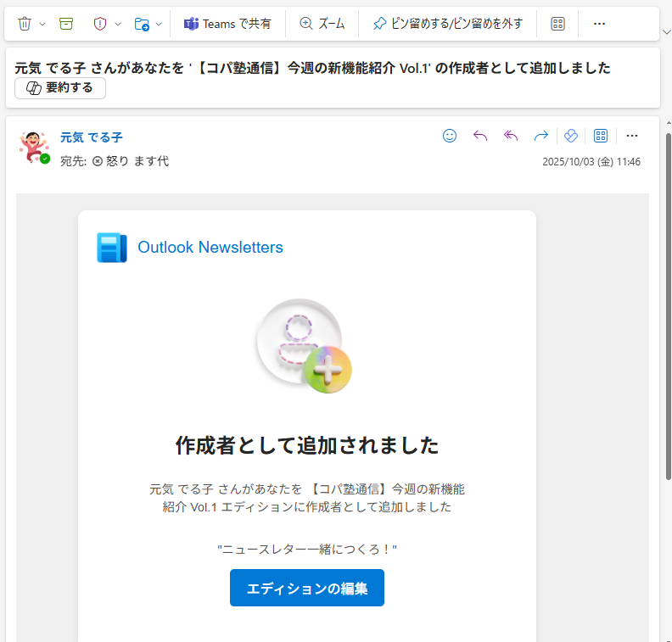672x642 pixels.
Task: Click the shield Report icon
Action: coord(100,24)
